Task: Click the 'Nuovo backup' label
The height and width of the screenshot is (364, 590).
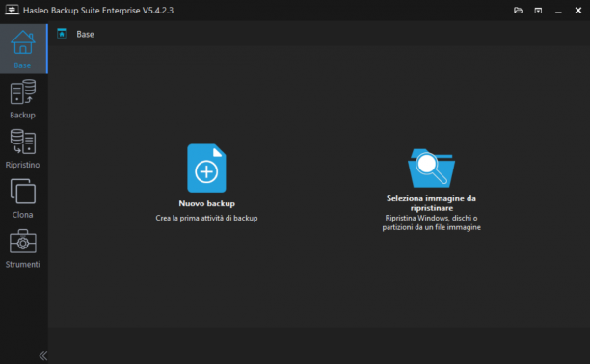Action: pyautogui.click(x=207, y=203)
